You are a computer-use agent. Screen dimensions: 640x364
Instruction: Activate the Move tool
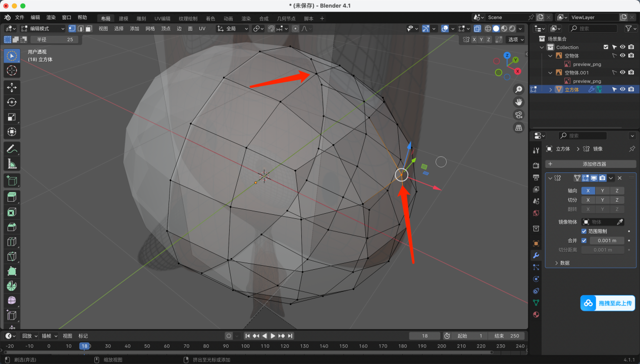point(12,87)
